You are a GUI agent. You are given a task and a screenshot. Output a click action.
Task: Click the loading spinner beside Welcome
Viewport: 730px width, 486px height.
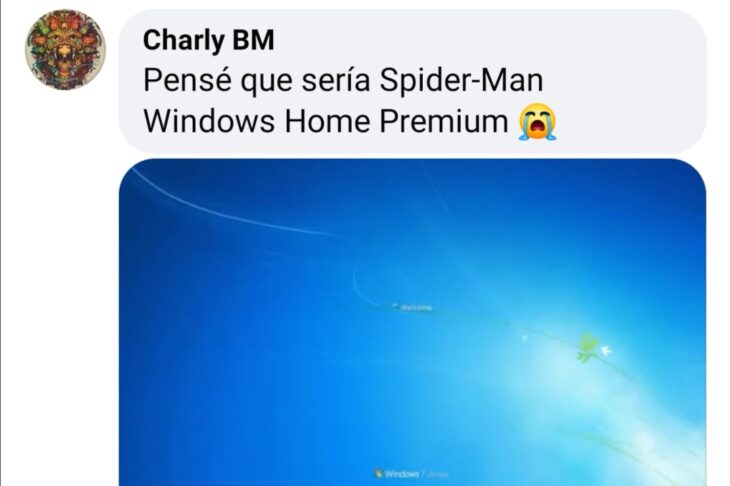click(395, 306)
